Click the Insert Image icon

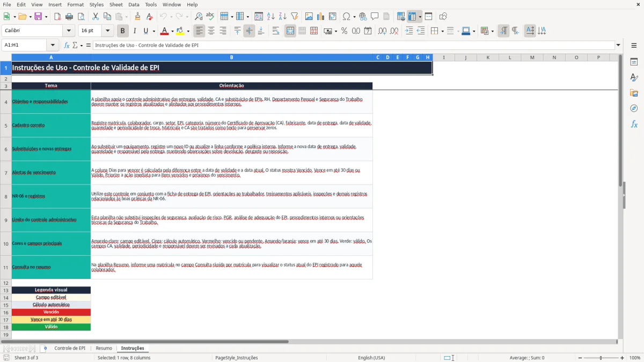310,17
